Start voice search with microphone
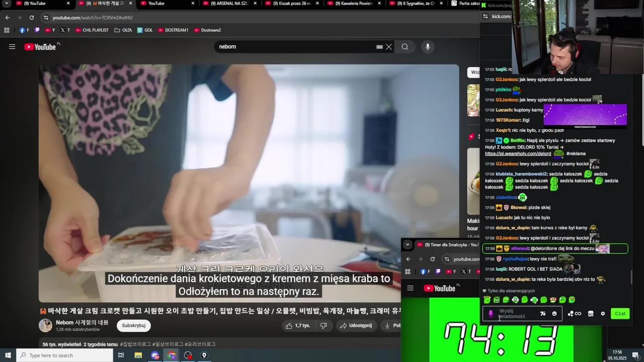 [428, 47]
